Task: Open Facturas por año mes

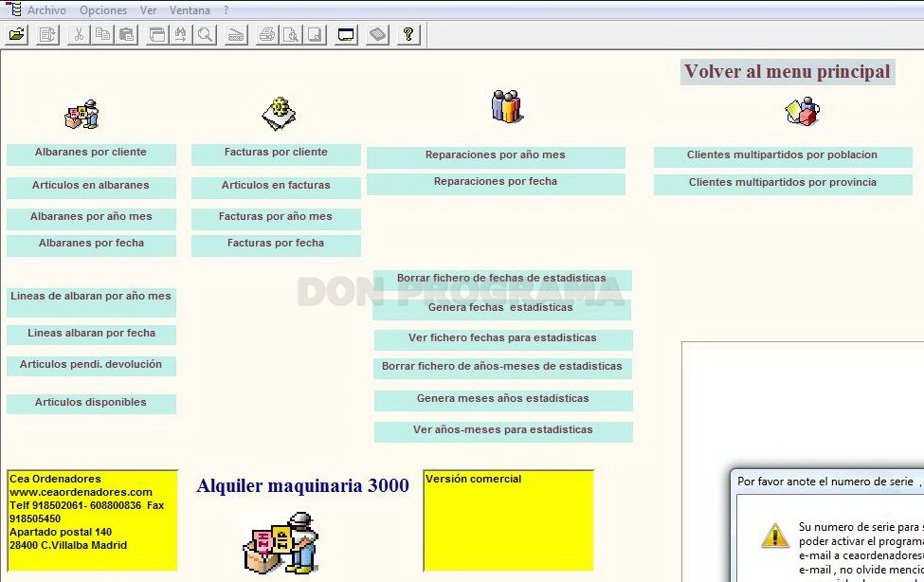Action: [276, 219]
